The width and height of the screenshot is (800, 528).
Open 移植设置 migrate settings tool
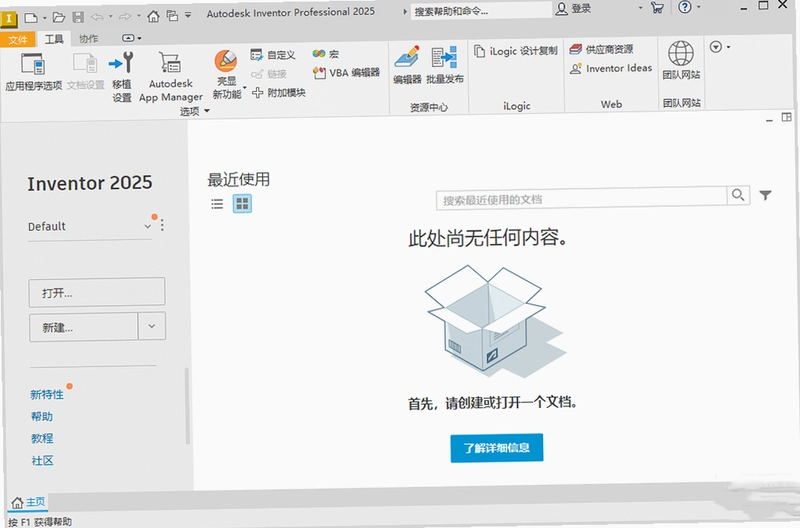[121, 77]
